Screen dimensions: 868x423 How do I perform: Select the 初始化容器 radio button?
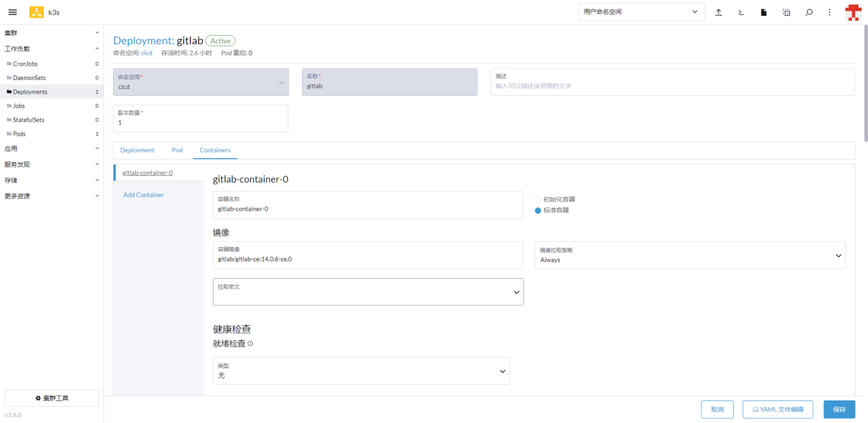[x=538, y=199]
